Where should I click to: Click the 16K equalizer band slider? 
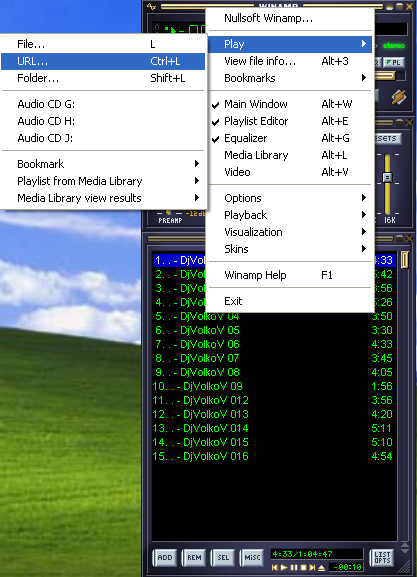point(387,178)
